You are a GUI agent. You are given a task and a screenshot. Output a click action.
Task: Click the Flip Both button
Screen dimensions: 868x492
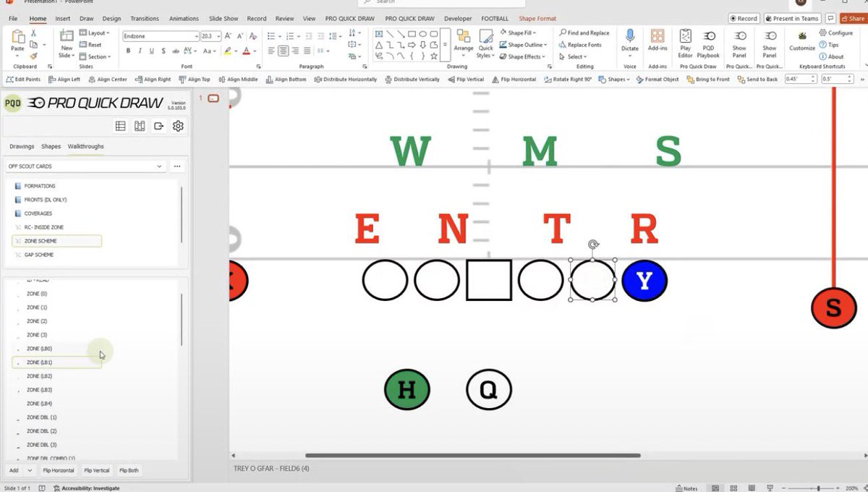129,470
